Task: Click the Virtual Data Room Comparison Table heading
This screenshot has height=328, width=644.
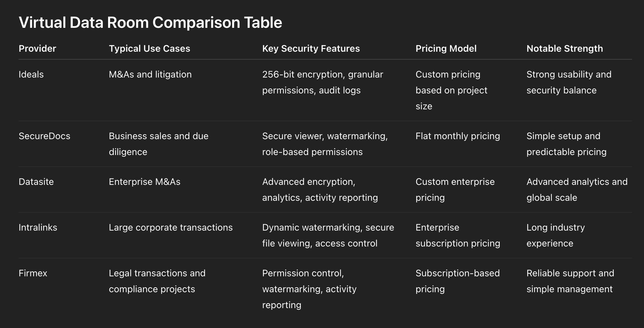Action: [x=150, y=23]
